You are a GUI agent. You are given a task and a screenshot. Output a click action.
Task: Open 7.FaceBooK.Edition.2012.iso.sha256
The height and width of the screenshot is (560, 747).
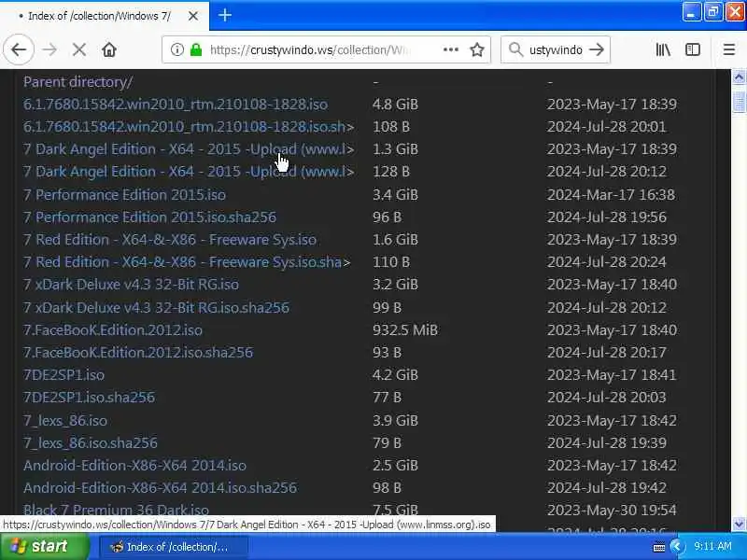point(138,352)
